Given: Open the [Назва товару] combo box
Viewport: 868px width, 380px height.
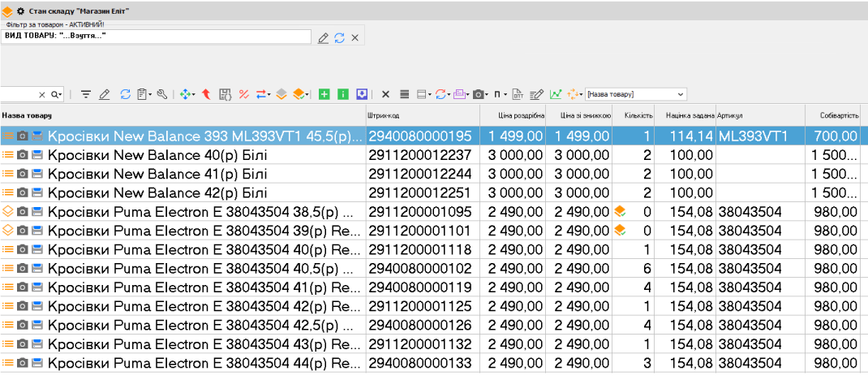Looking at the screenshot, I should pyautogui.click(x=635, y=95).
